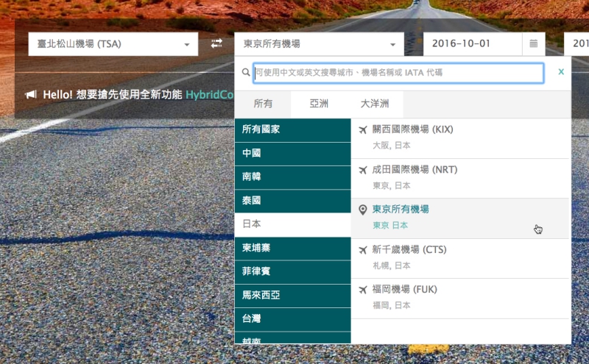Select the 大洋洲 region tab
The height and width of the screenshot is (364, 589).
[x=375, y=104]
